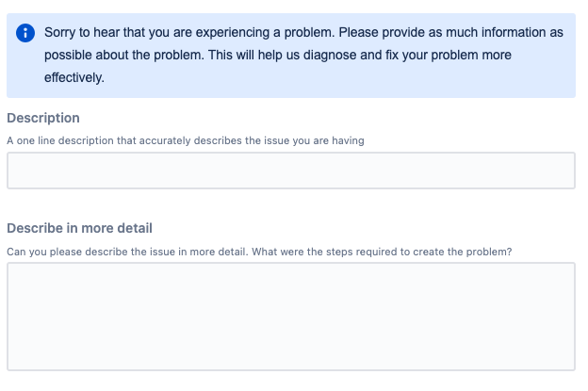588x391 pixels.
Task: Click inside the large steps-to-reproduce text box
Action: pyautogui.click(x=291, y=317)
